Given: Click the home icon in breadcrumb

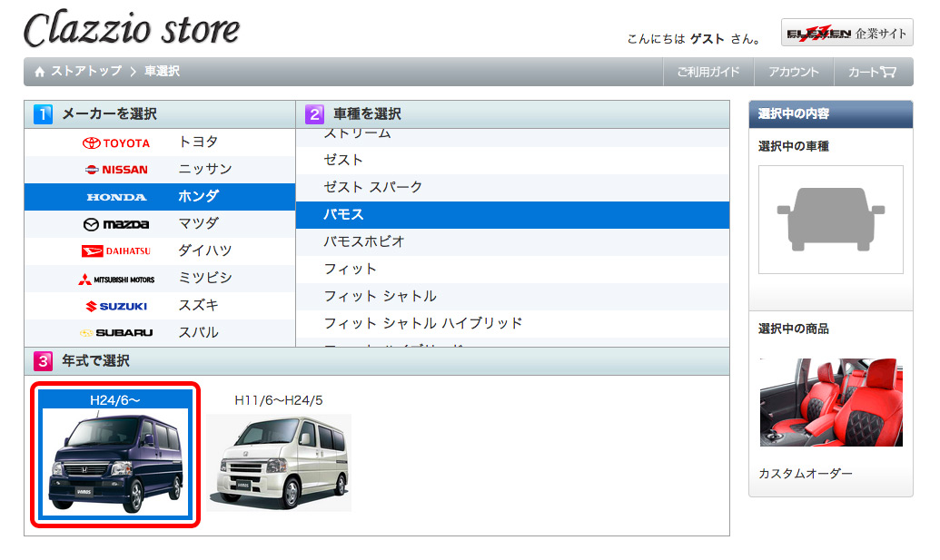Looking at the screenshot, I should click(40, 72).
